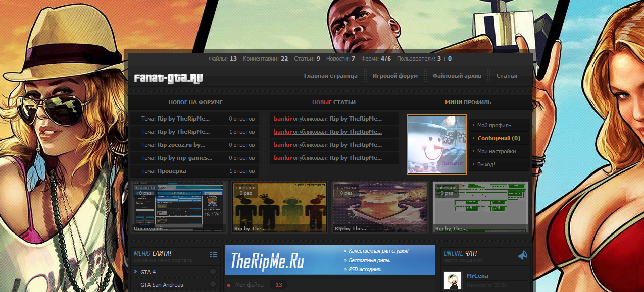Image resolution: width=644 pixels, height=292 pixels.
Task: Open the Мои файлы link
Action: coord(250,285)
